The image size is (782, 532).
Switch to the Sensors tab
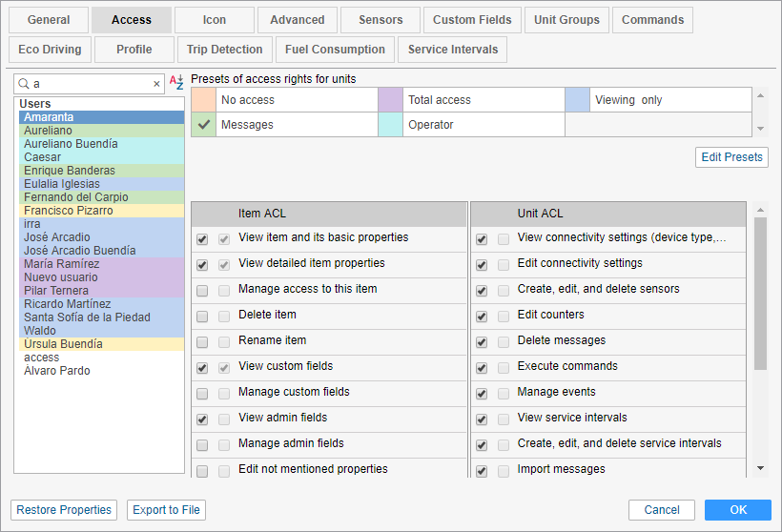(x=381, y=20)
